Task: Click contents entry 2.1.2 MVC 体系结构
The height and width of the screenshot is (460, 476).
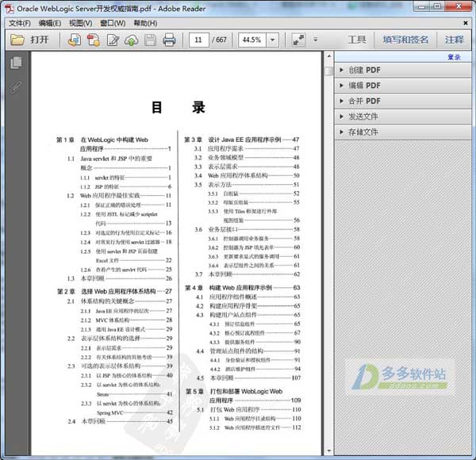Action: click(127, 320)
